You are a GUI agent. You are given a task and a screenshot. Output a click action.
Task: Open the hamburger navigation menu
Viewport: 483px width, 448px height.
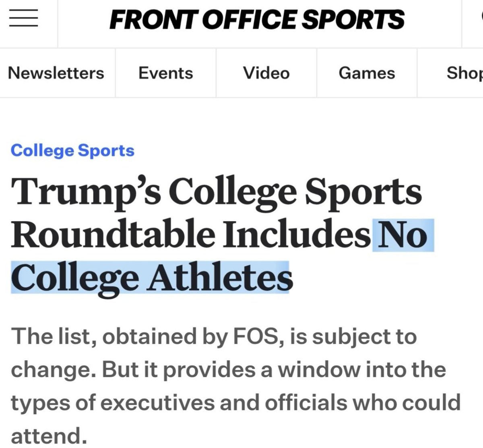23,19
